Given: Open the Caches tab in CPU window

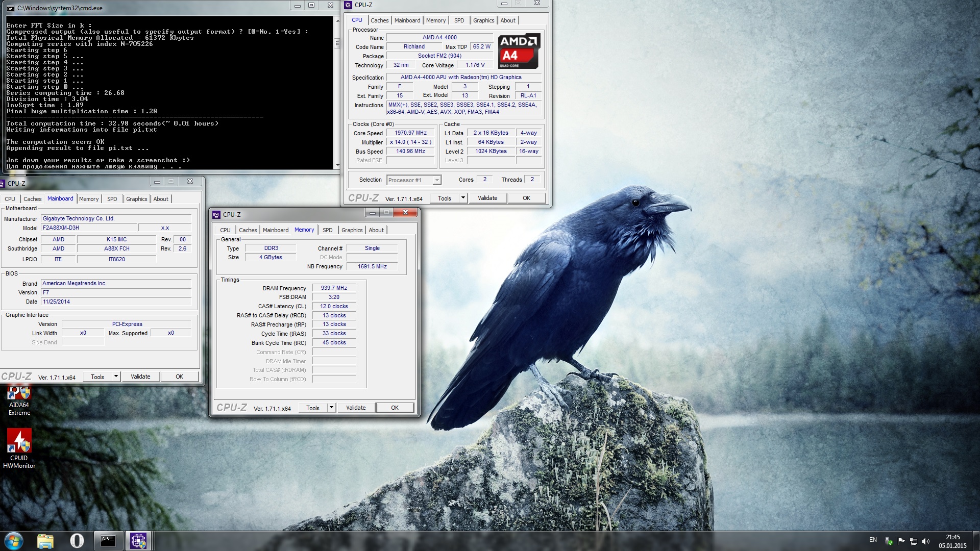Looking at the screenshot, I should (x=379, y=20).
